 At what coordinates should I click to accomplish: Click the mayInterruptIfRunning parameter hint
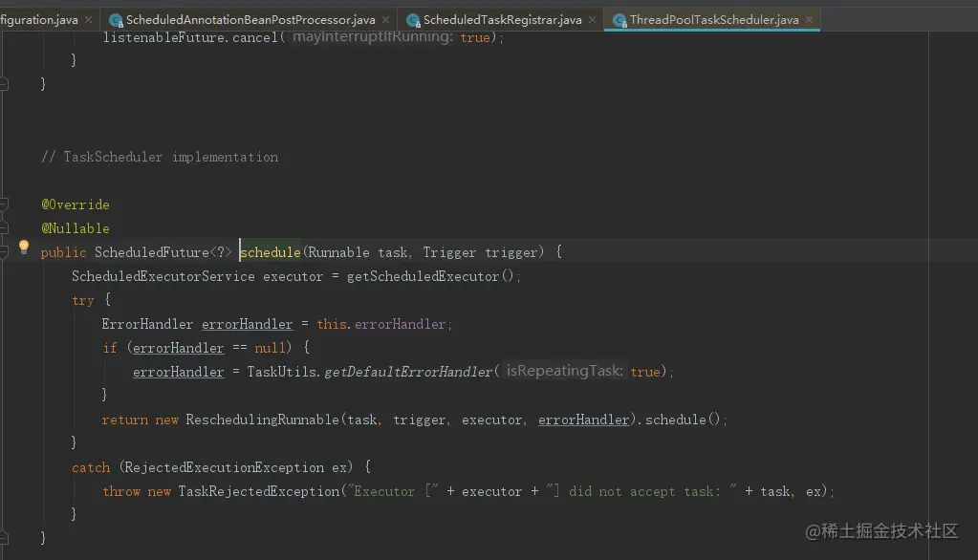coord(372,37)
